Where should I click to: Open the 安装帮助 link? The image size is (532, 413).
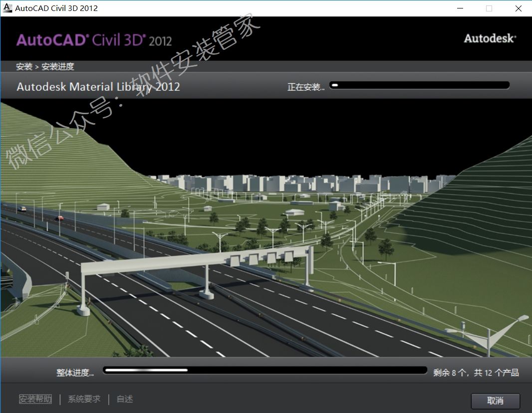pos(35,399)
